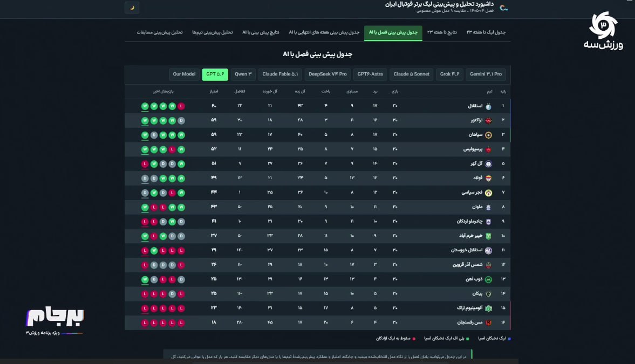This screenshot has width=635, height=364.
Task: Click the برد (wins) column header
Action: point(375,92)
